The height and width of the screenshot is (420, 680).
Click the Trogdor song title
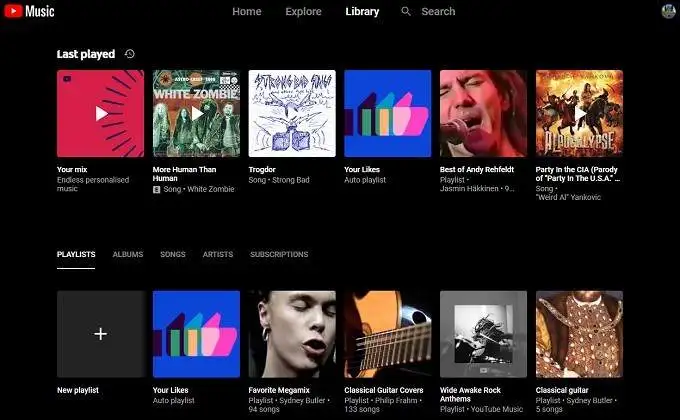pos(262,170)
